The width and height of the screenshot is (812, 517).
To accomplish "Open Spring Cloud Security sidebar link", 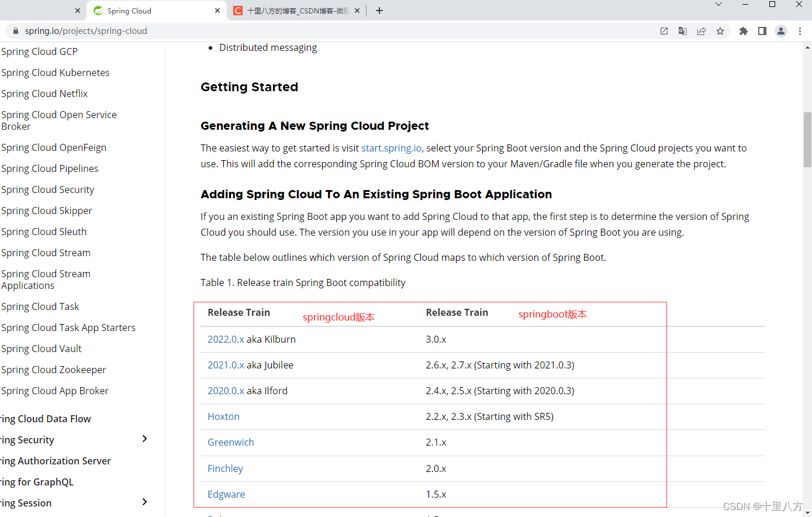I will pos(47,189).
